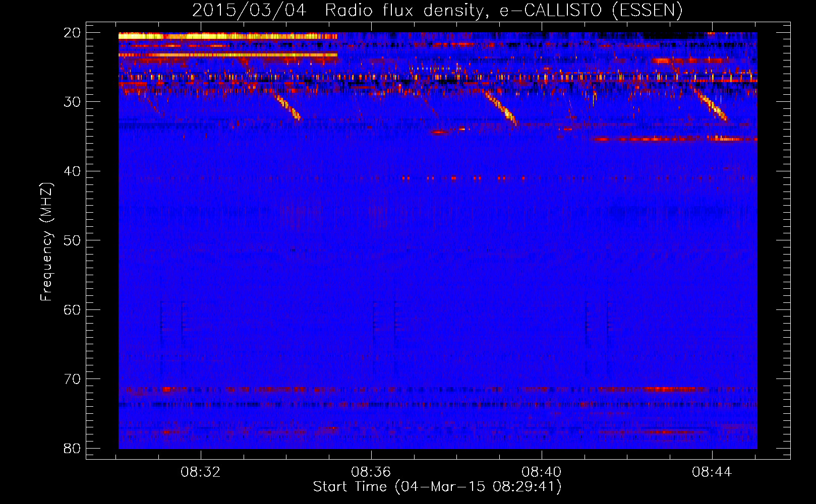
Task: Click the 08:44 time tick label
Action: point(712,472)
